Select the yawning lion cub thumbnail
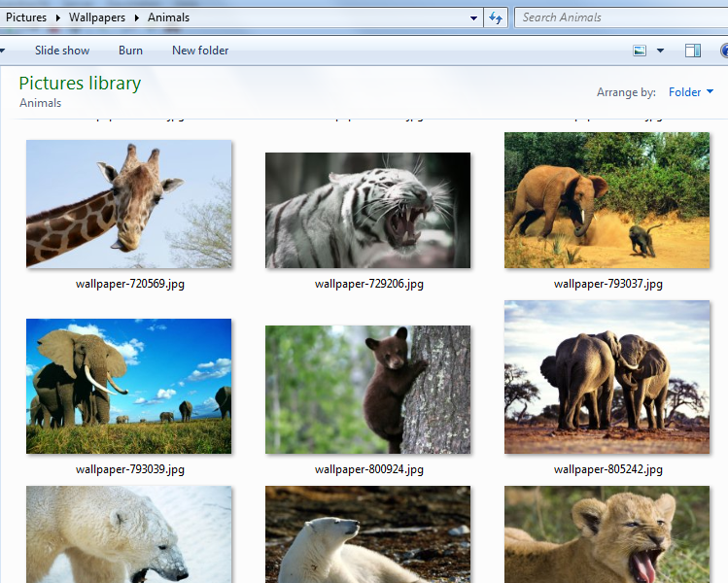The height and width of the screenshot is (583, 728). (607, 534)
